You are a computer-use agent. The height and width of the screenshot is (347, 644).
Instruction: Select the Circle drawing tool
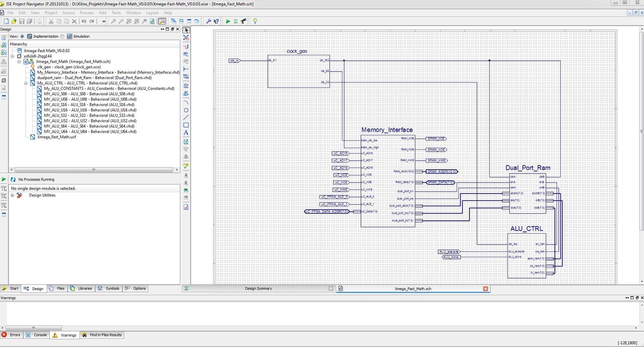[x=186, y=110]
